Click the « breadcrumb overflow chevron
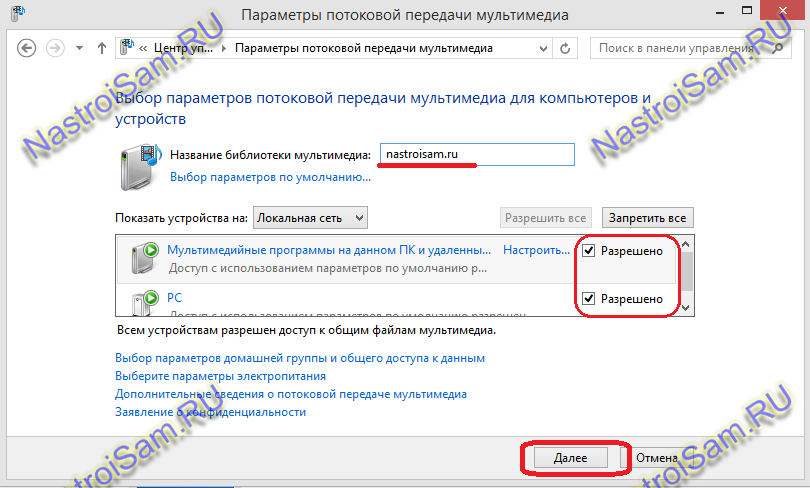 click(144, 49)
